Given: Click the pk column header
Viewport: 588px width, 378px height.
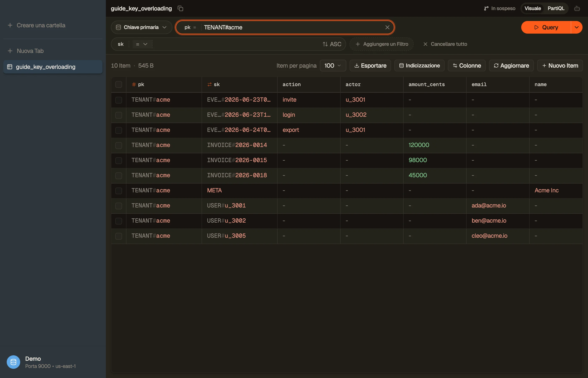Looking at the screenshot, I should coord(164,84).
